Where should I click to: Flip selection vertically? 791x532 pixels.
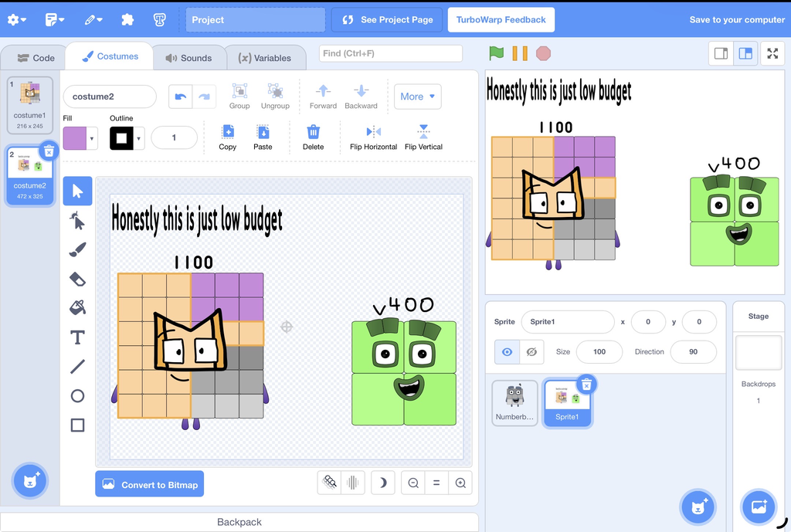tap(423, 137)
